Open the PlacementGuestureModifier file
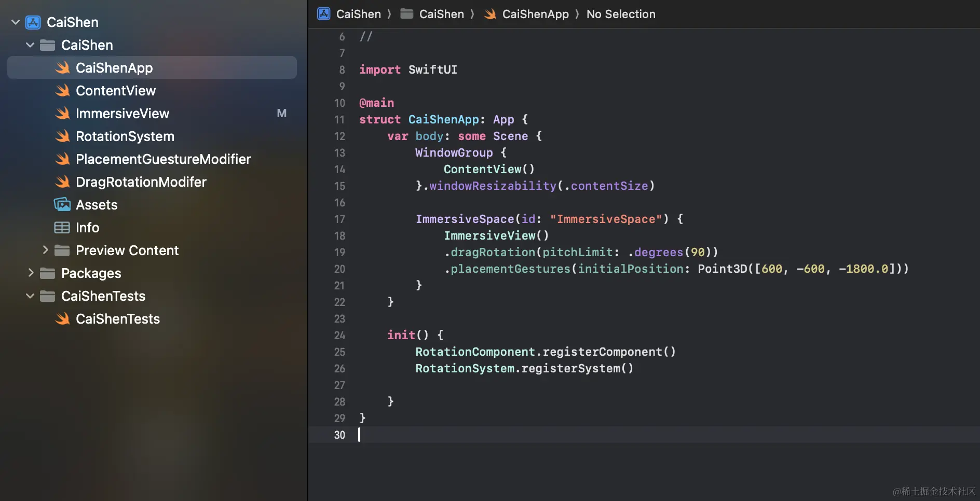Screen dimensions: 980x501 pyautogui.click(x=152, y=159)
